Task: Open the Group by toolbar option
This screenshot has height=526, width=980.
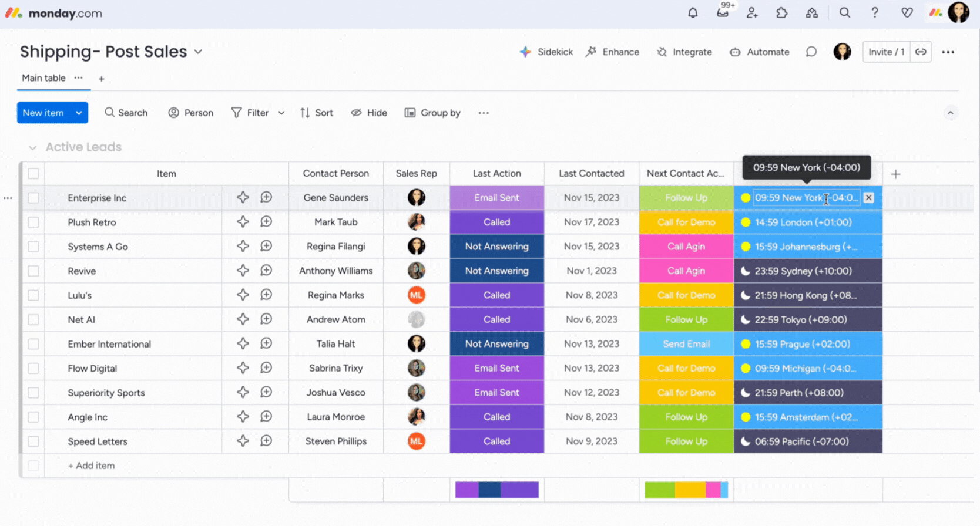Action: point(432,113)
